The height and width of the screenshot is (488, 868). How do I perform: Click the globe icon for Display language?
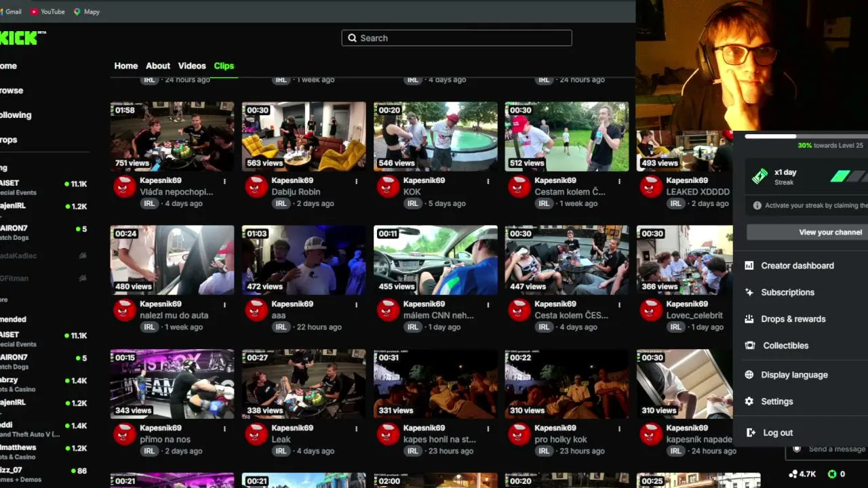click(749, 375)
